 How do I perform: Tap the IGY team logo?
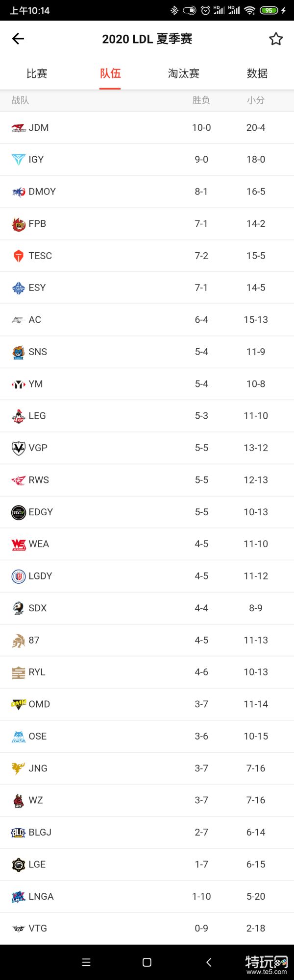18,160
